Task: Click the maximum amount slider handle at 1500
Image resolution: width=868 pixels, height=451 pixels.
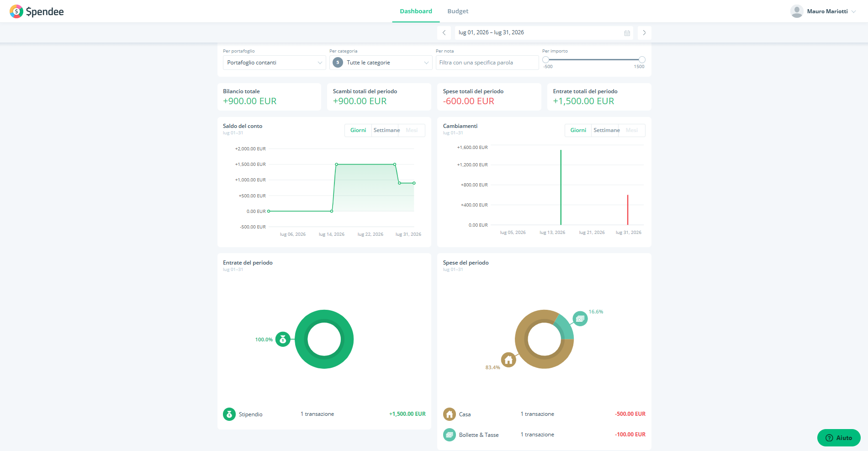Action: click(642, 59)
